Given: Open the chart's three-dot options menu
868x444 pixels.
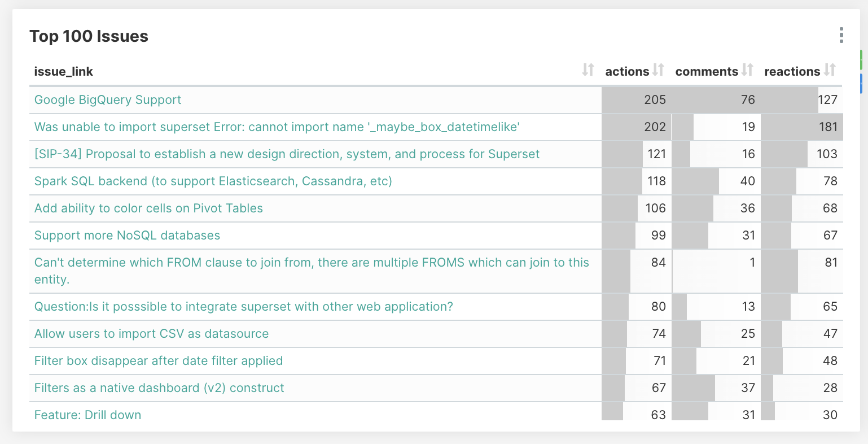Looking at the screenshot, I should pos(841,36).
